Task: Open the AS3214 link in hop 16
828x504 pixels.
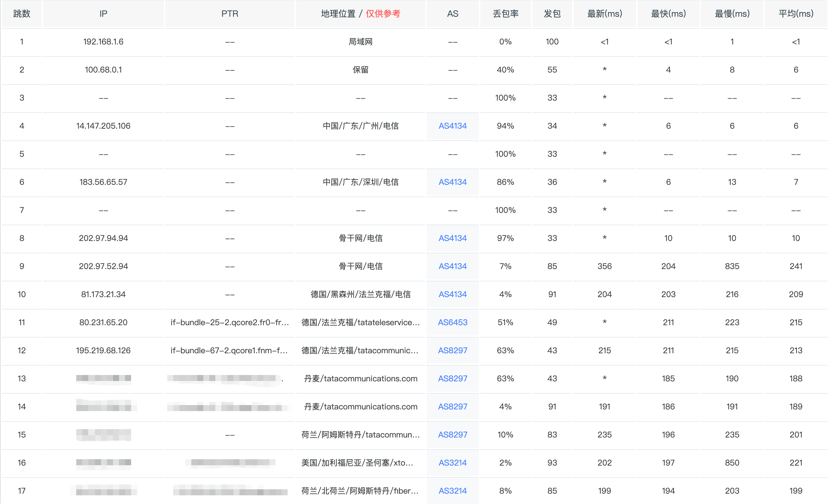Action: tap(452, 463)
